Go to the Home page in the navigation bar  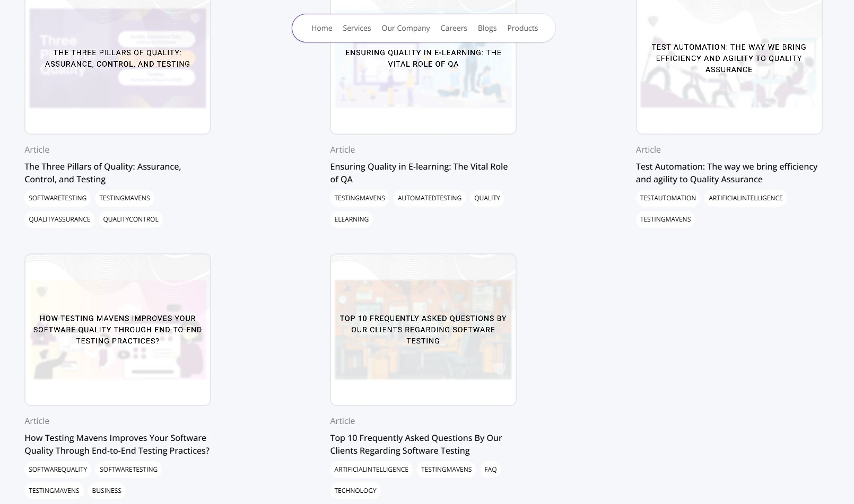(321, 28)
